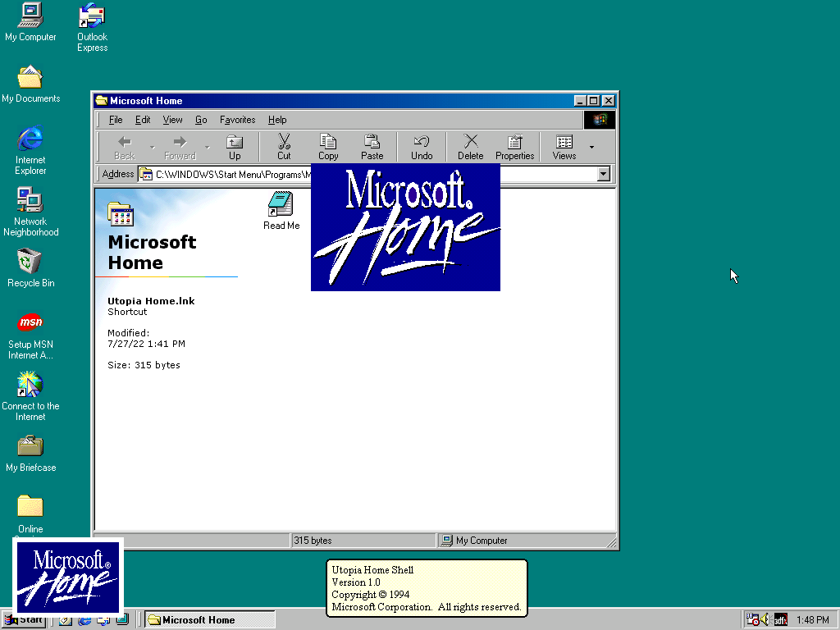Expand the Back history dropdown arrow

(x=152, y=148)
